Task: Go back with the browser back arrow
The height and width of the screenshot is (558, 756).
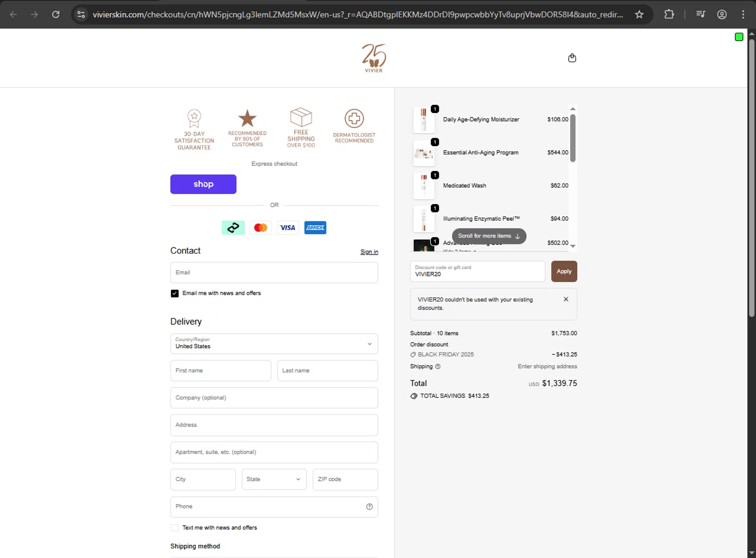Action: pyautogui.click(x=14, y=14)
